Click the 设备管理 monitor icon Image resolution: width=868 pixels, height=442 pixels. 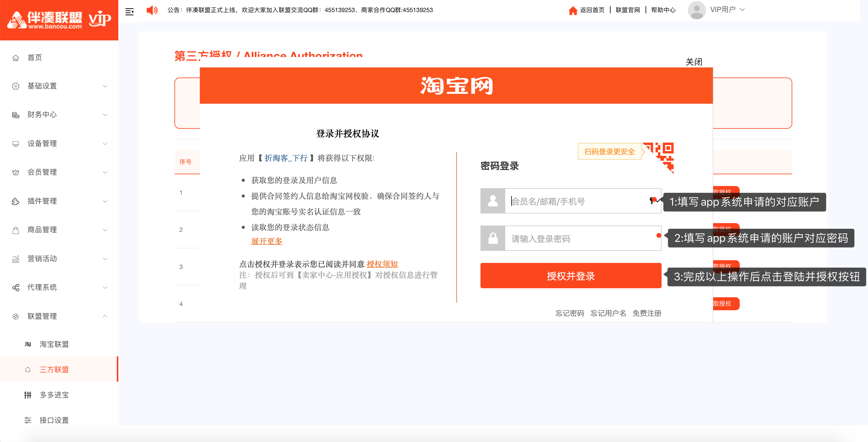click(15, 144)
